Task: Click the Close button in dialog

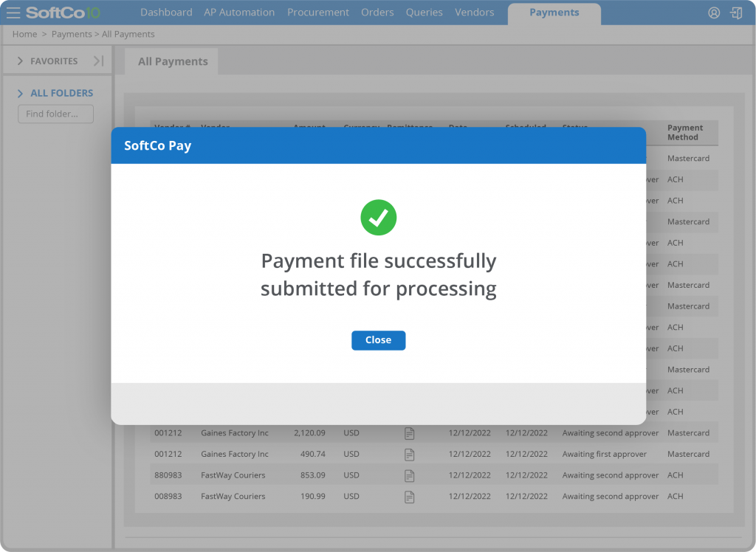Action: (379, 340)
